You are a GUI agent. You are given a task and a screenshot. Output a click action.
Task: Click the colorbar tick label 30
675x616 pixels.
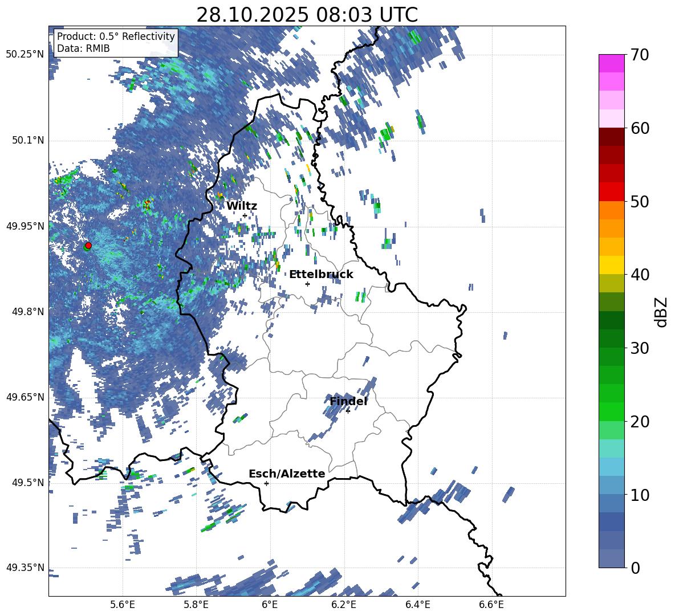coord(640,348)
